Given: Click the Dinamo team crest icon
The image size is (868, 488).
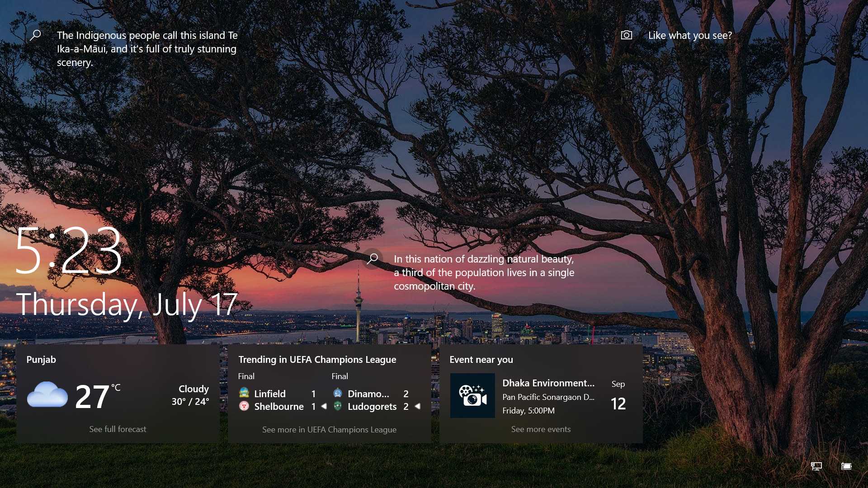Looking at the screenshot, I should click(338, 393).
